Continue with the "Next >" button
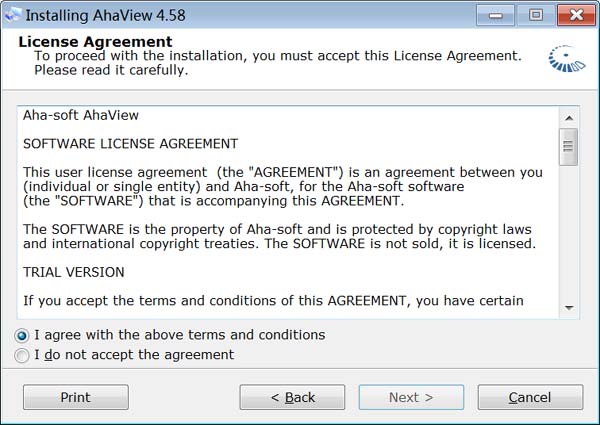The height and width of the screenshot is (425, 600). [x=411, y=397]
